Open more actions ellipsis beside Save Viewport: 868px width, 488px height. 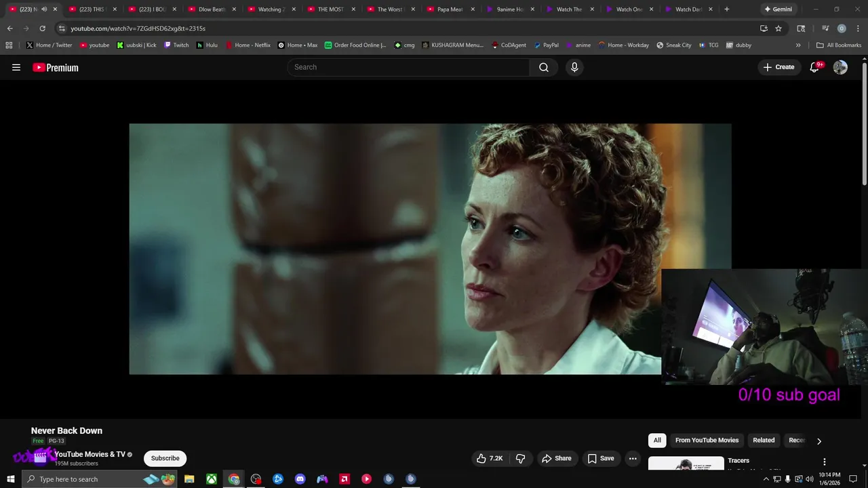tap(633, 458)
